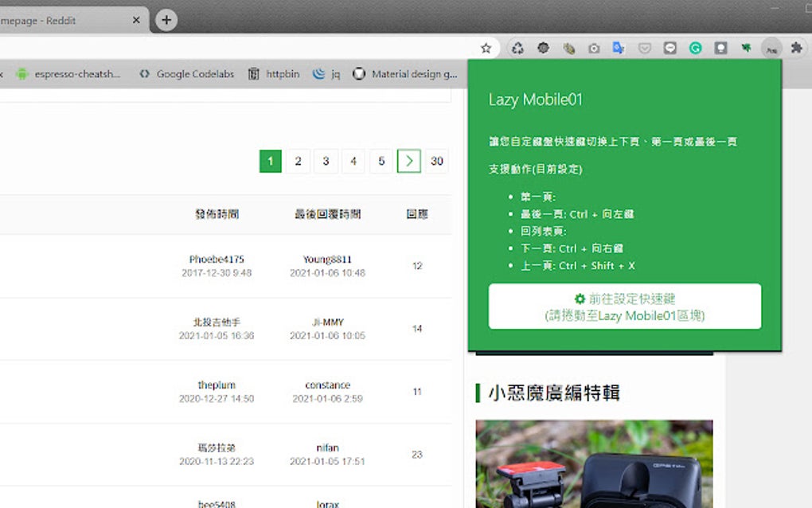This screenshot has width=812, height=508.
Task: Bookmark the page with the star icon
Action: (486, 48)
